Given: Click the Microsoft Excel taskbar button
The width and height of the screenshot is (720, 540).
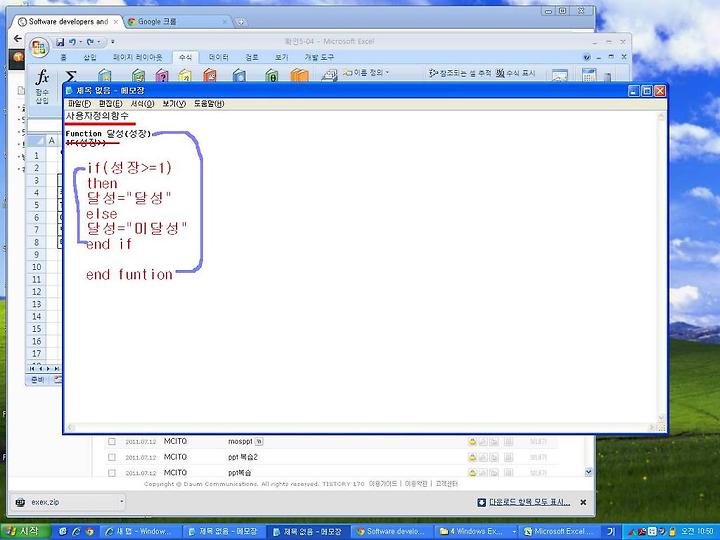Looking at the screenshot, I should click(x=561, y=532).
